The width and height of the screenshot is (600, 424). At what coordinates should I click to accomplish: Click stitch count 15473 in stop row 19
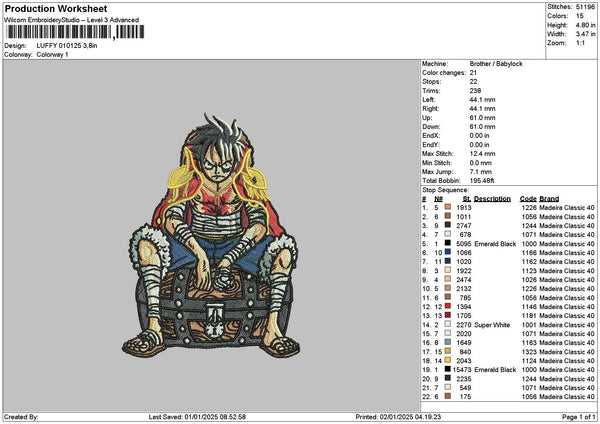tap(462, 370)
